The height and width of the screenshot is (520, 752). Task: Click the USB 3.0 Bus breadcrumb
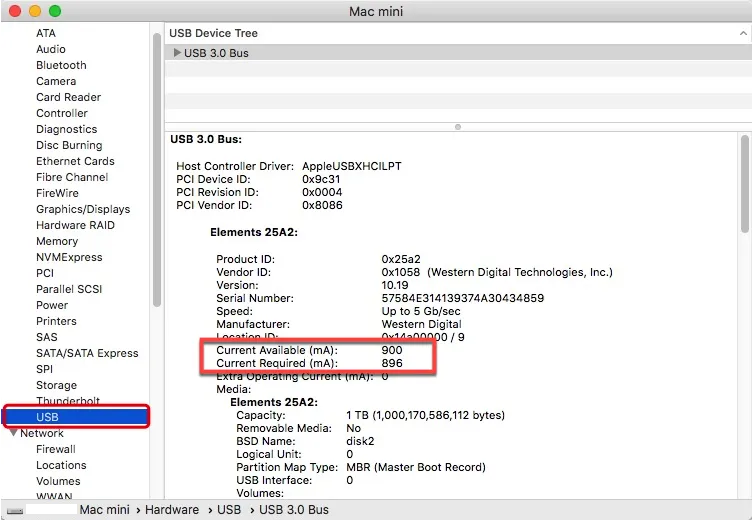coord(294,510)
